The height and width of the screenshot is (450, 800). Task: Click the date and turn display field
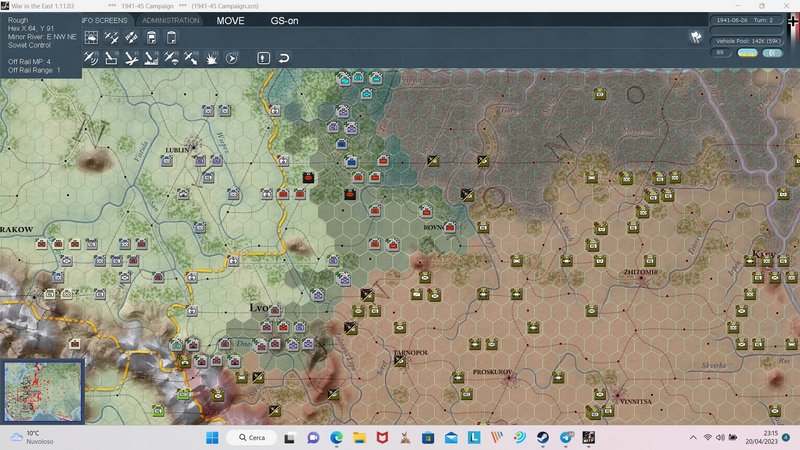coord(746,20)
